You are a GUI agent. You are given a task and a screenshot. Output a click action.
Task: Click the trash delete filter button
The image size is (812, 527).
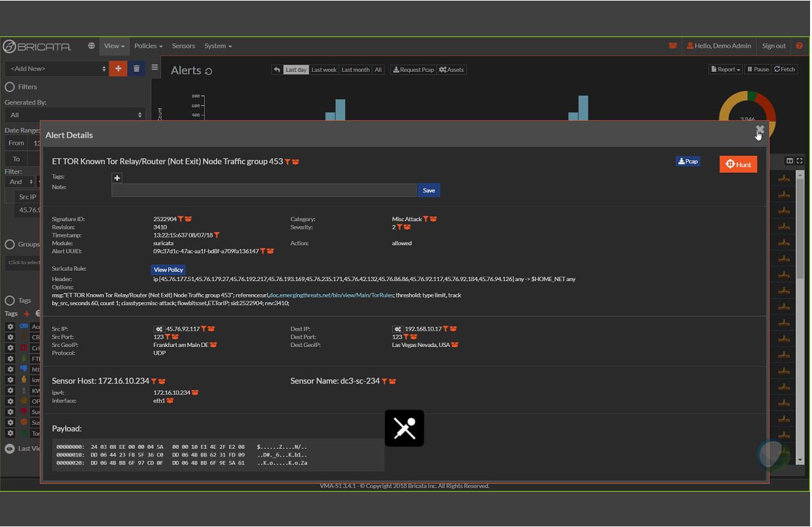click(x=136, y=68)
